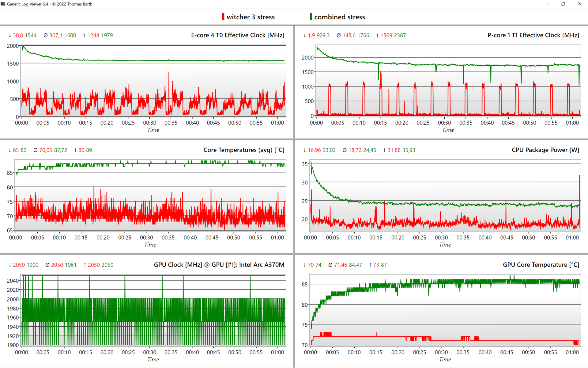Click the red witcher 3 stress swatch
This screenshot has width=588, height=368.
223,17
